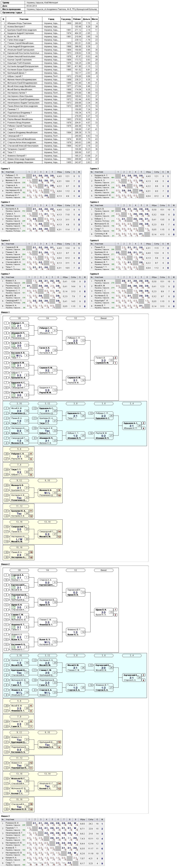Click the 'Группа-8' table heading
This screenshot has height=868, width=178.
(94, 274)
